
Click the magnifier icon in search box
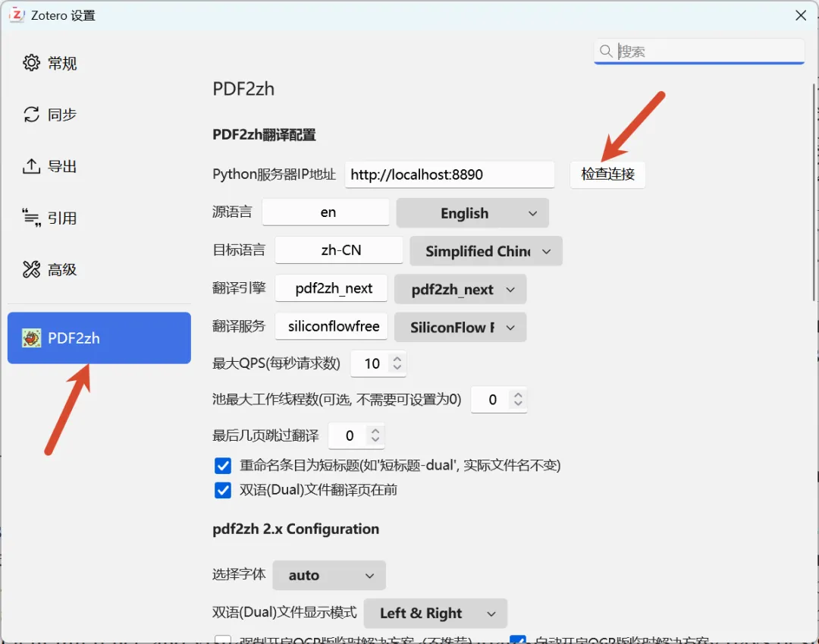[606, 51]
